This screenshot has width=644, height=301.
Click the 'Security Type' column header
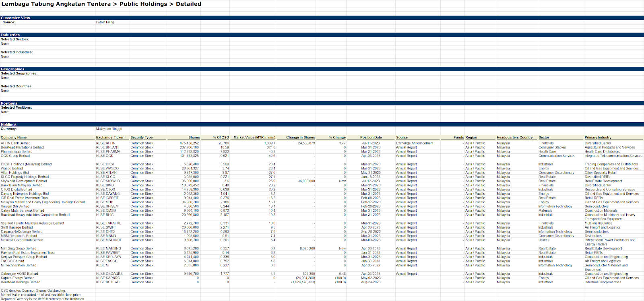[x=142, y=138]
